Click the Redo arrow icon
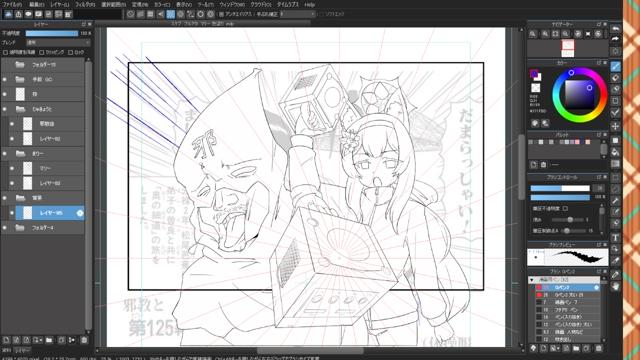 tap(616, 39)
